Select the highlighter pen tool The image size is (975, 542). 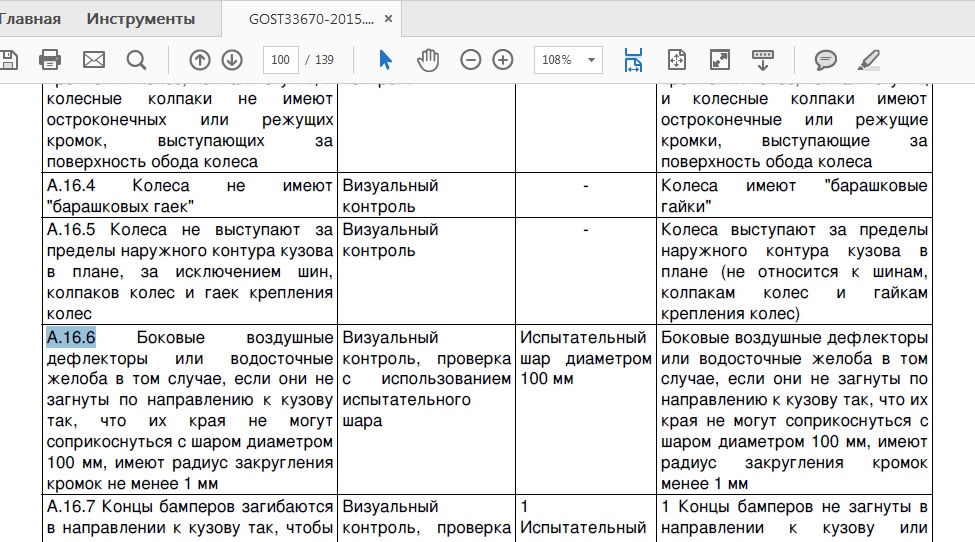tap(869, 60)
